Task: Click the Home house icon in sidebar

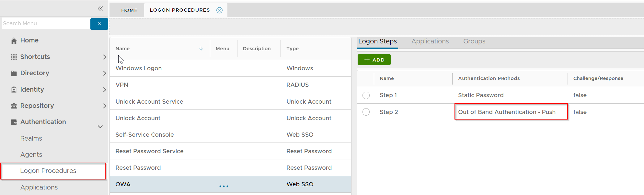Action: (x=14, y=40)
